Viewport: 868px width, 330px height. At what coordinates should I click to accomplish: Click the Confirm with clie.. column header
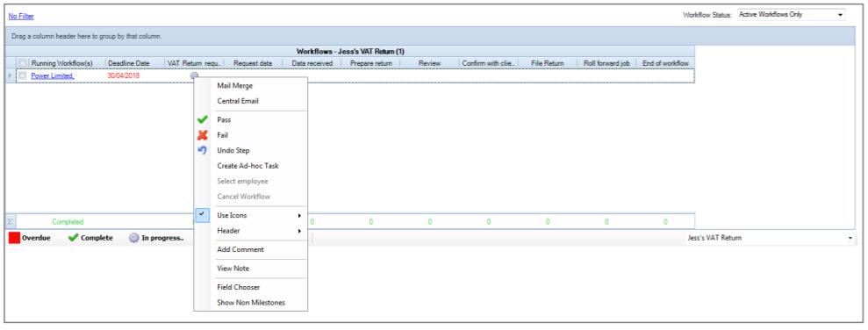[489, 63]
